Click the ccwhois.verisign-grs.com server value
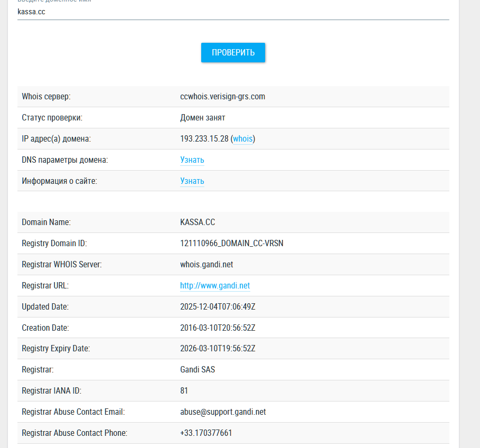The image size is (480, 448). [222, 97]
